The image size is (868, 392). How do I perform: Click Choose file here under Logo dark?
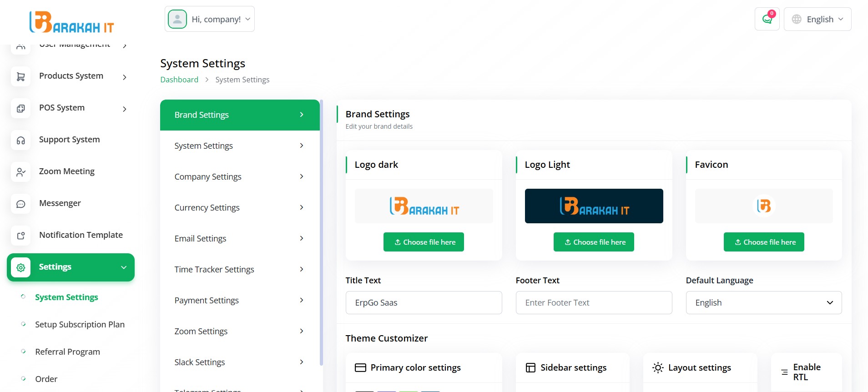(x=424, y=242)
